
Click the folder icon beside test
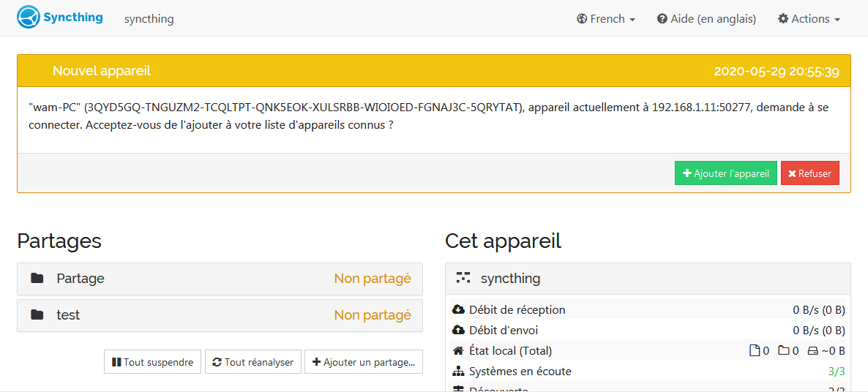37,315
